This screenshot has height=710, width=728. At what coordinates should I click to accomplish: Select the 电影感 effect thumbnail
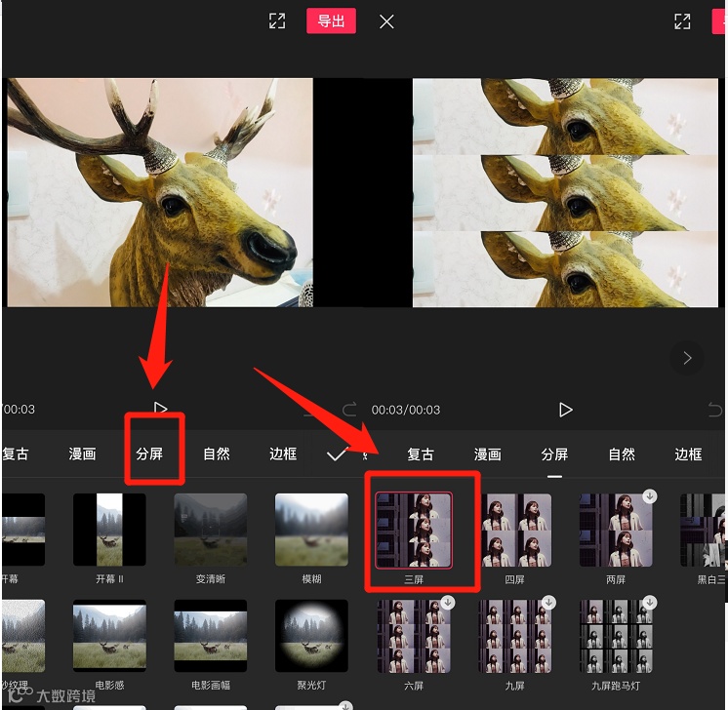(109, 636)
